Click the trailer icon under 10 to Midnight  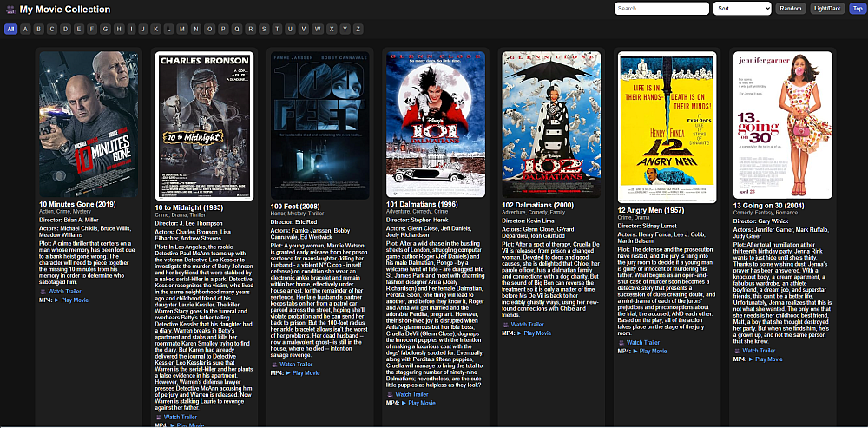coord(158,417)
